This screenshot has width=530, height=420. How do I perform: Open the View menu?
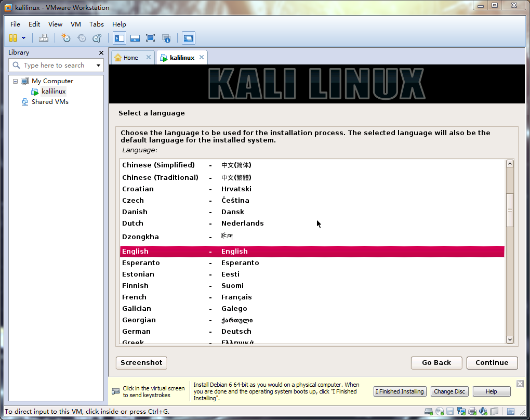pyautogui.click(x=55, y=24)
